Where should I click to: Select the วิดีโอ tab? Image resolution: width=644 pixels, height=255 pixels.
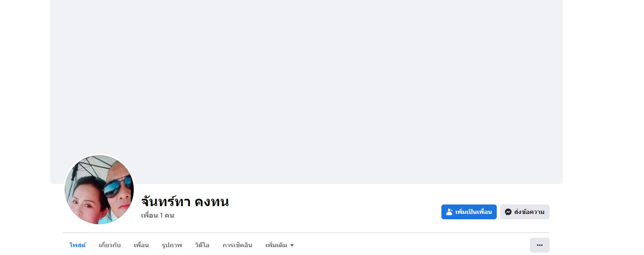click(202, 245)
